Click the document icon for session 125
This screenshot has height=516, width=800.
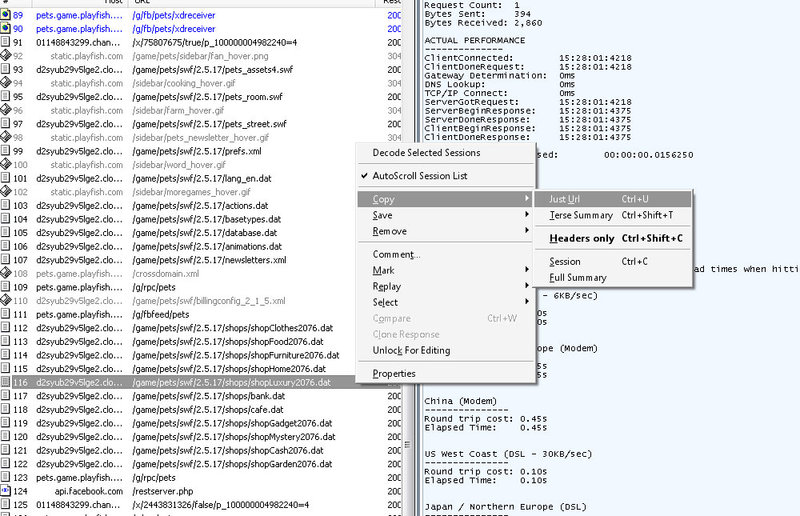tap(6, 505)
